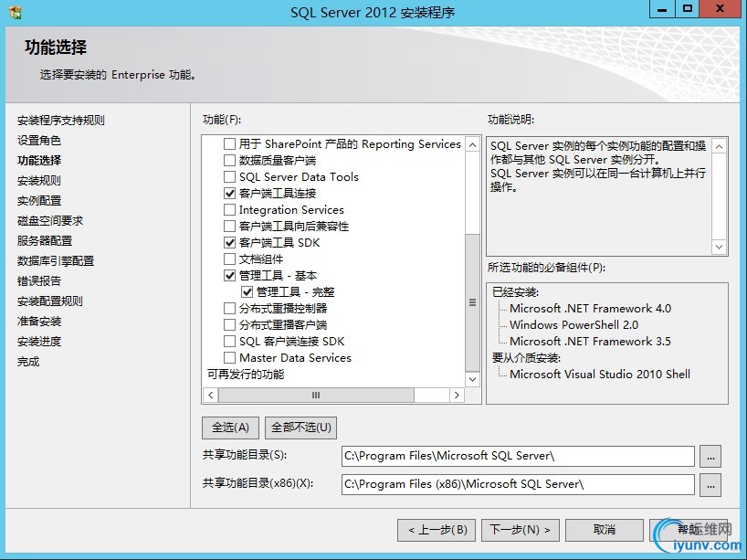Screen dimensions: 747x560
Task: Cancel setup with 取消 button
Action: [x=605, y=530]
